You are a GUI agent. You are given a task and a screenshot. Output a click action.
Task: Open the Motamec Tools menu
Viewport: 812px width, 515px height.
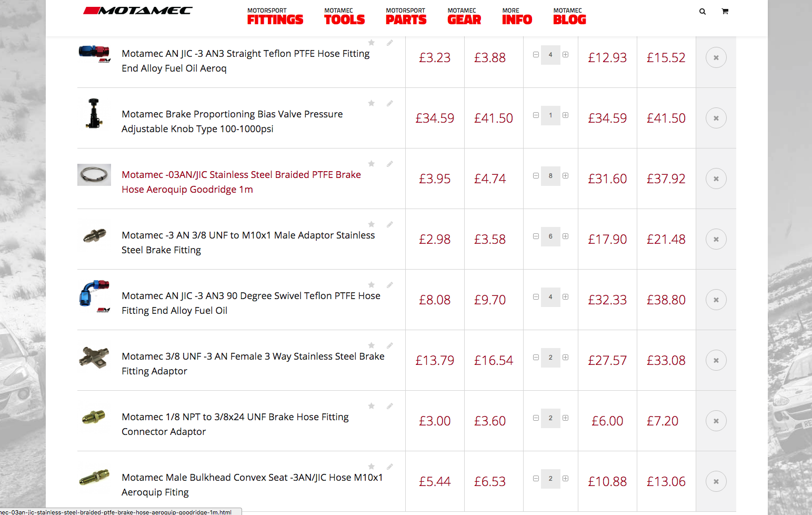[344, 17]
